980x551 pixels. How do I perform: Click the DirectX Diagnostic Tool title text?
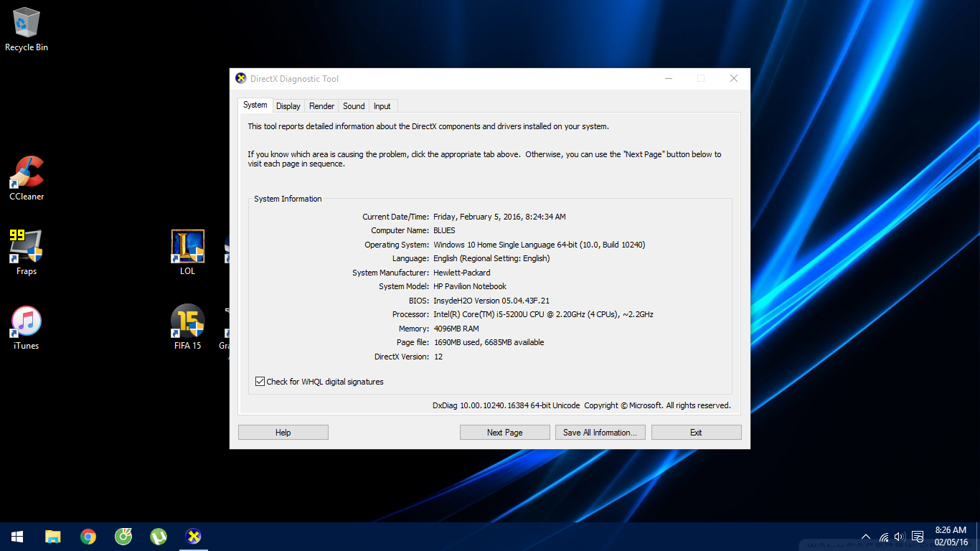pyautogui.click(x=294, y=79)
